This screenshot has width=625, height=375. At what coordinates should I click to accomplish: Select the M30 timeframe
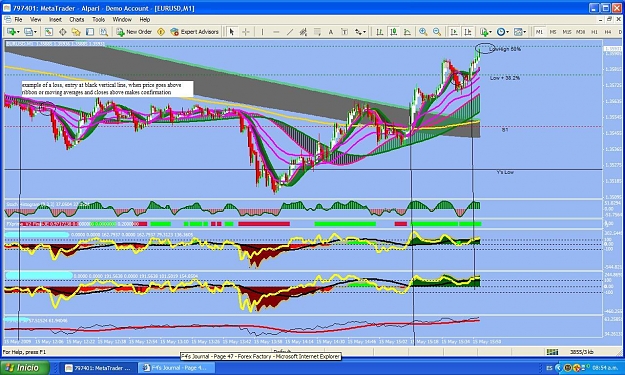[580, 32]
